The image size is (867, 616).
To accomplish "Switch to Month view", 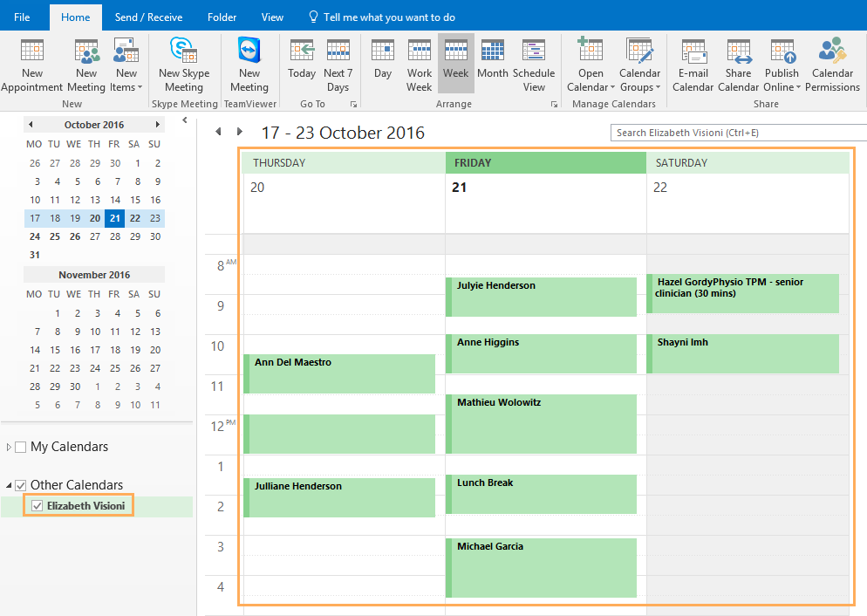I will click(x=492, y=65).
